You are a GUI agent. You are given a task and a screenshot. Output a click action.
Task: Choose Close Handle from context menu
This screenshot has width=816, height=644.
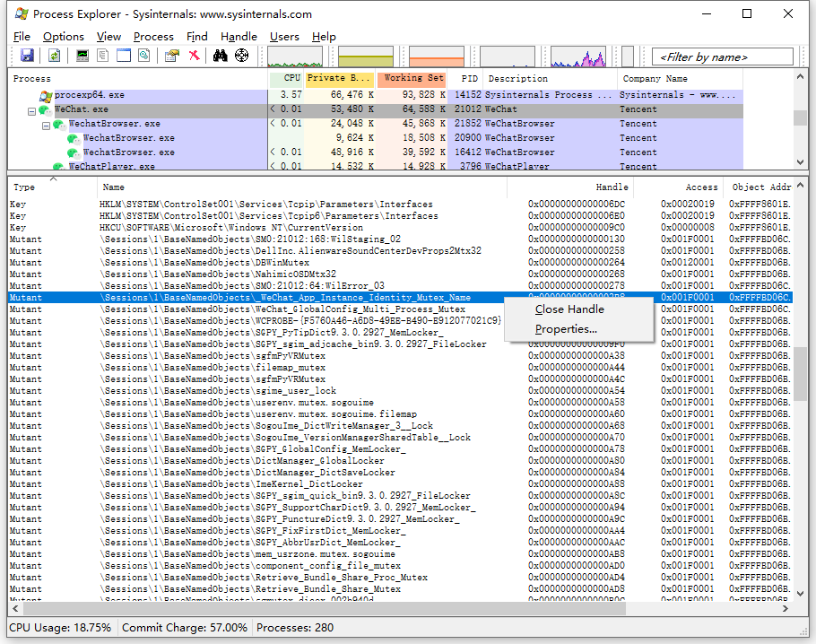tap(578, 309)
